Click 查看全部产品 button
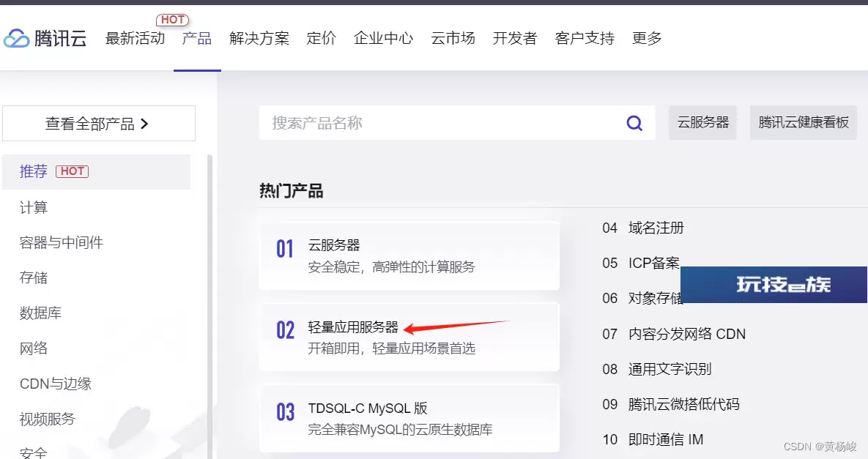Viewport: 868px width, 459px height. click(x=99, y=123)
